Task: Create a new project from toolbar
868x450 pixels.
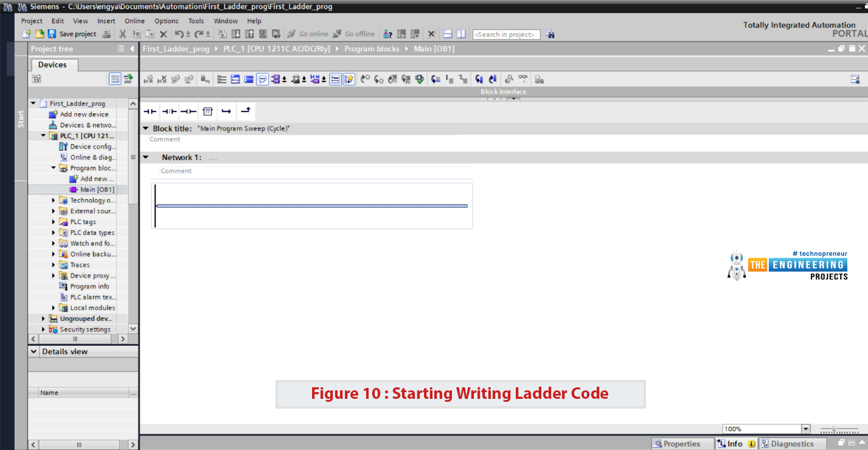Action: point(26,34)
